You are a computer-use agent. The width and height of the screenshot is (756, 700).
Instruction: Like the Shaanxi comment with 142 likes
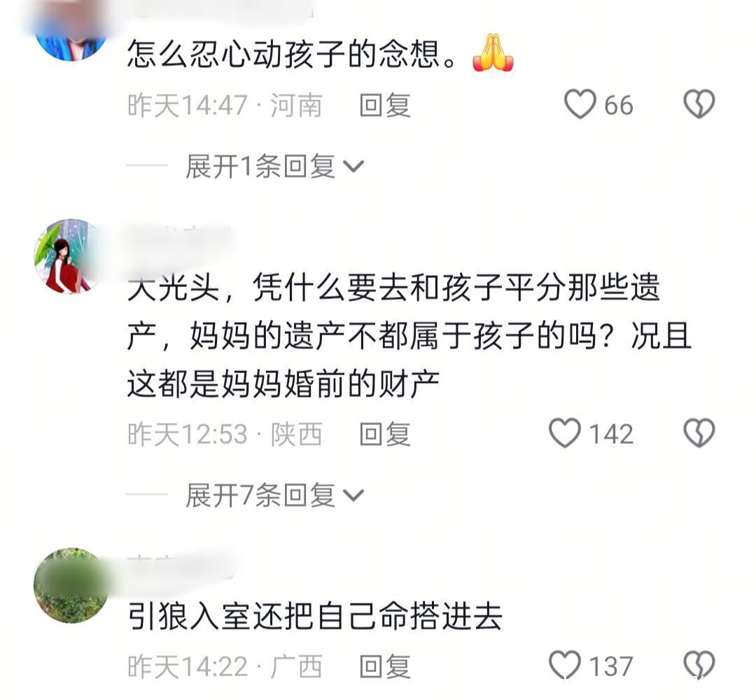tap(565, 433)
